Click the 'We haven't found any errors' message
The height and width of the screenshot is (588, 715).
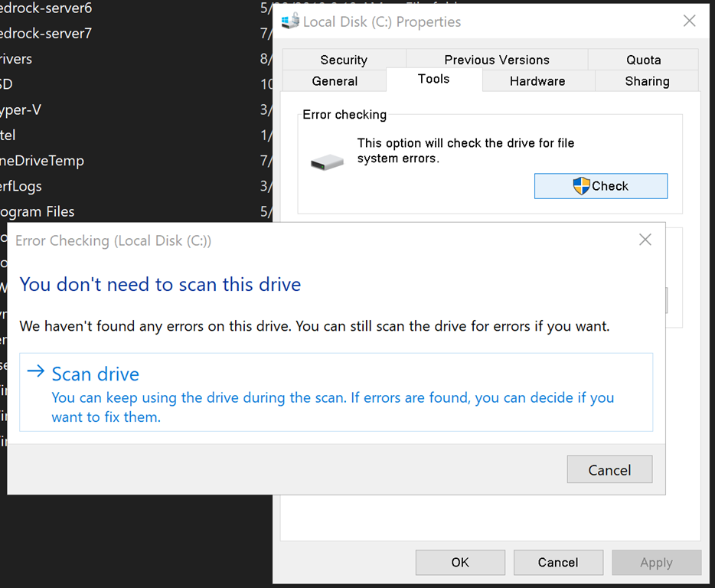pos(315,326)
